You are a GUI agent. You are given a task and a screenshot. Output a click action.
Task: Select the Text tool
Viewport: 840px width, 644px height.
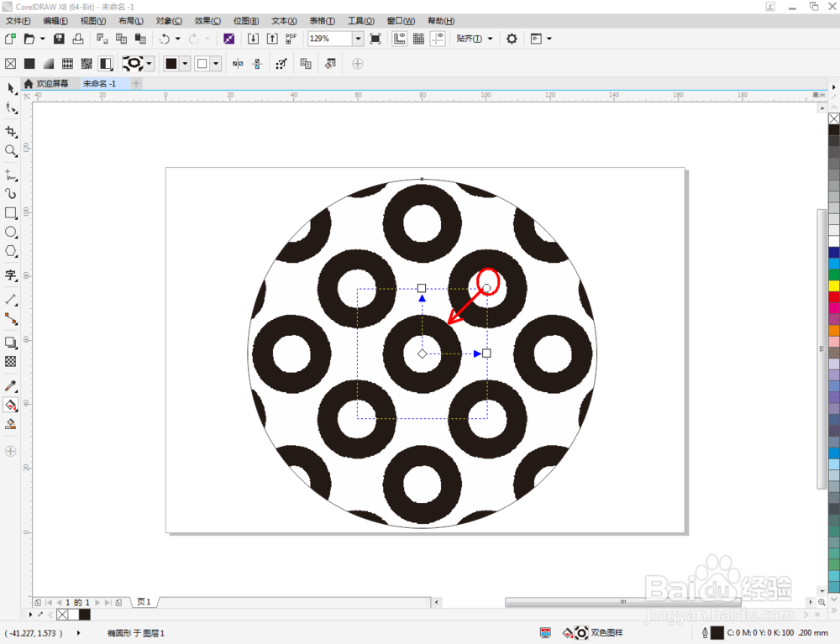pos(11,275)
